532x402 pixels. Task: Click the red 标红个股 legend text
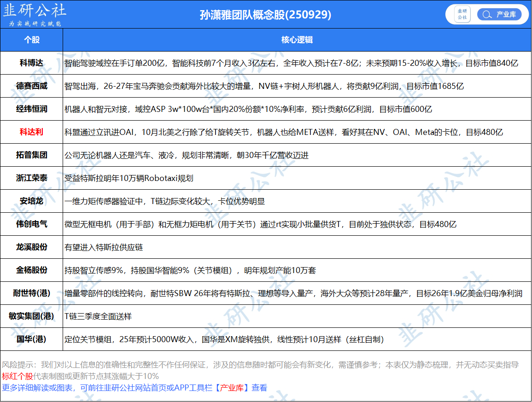click(18, 376)
